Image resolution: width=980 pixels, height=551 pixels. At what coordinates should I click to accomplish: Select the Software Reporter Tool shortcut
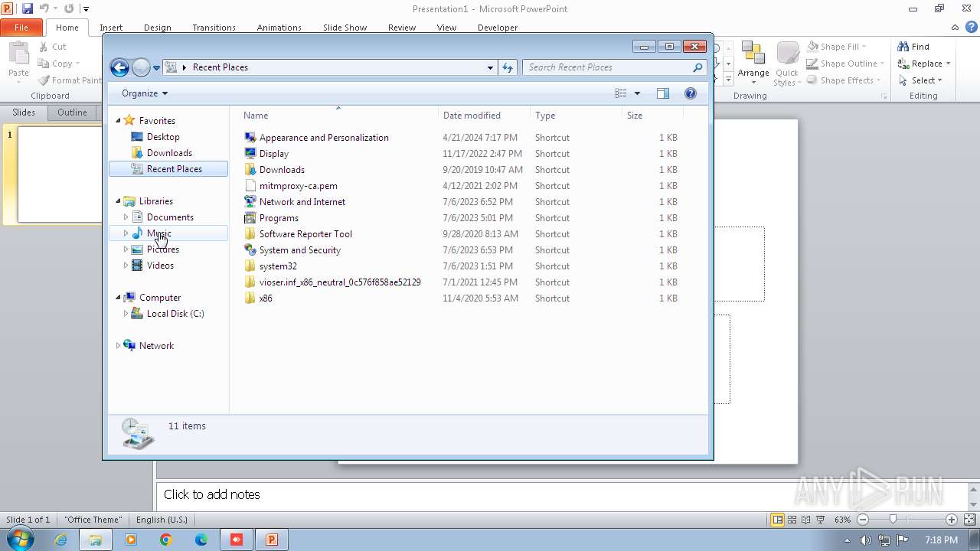click(x=305, y=234)
